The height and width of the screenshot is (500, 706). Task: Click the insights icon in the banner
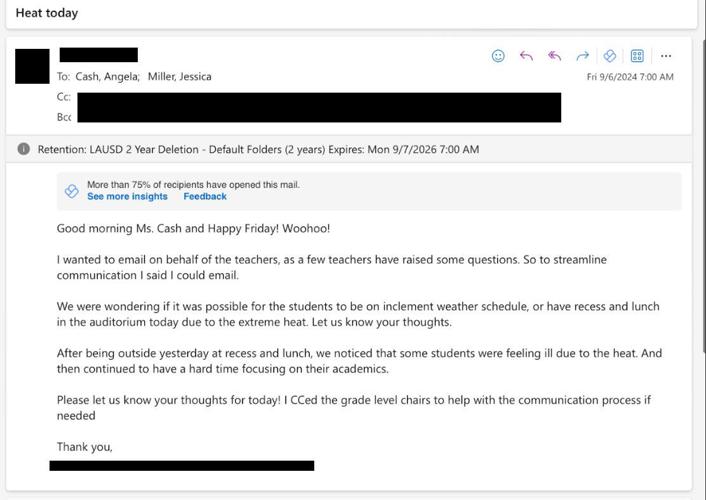click(x=72, y=191)
